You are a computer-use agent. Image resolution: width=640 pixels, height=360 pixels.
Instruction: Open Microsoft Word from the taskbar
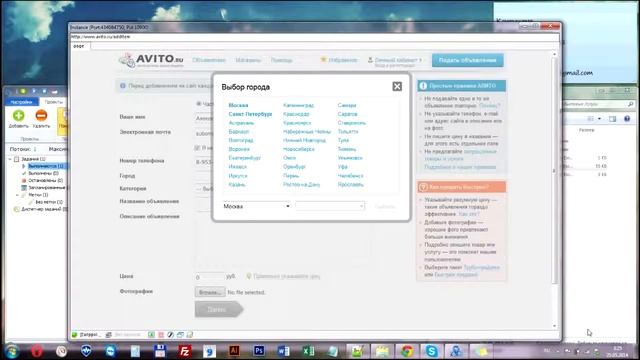click(x=284, y=351)
